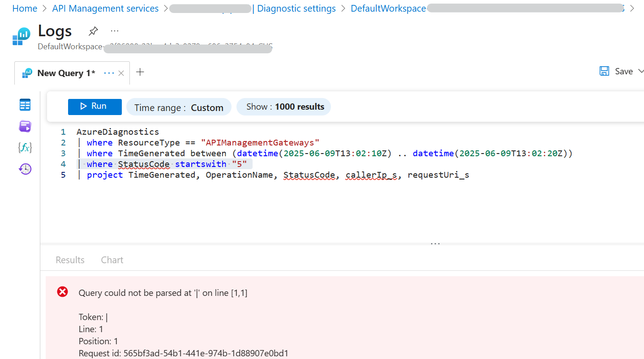Open New Query 1 tab options menu
The height and width of the screenshot is (359, 644).
[109, 73]
